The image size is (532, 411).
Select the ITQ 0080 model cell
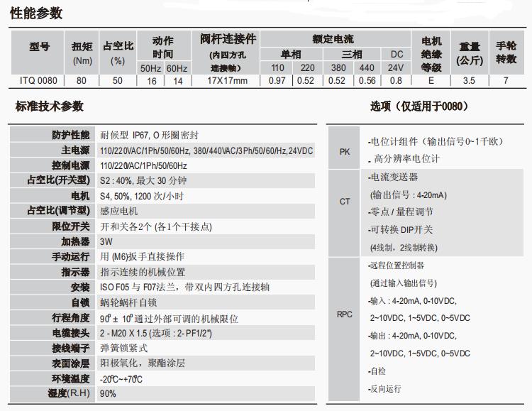tap(39, 80)
